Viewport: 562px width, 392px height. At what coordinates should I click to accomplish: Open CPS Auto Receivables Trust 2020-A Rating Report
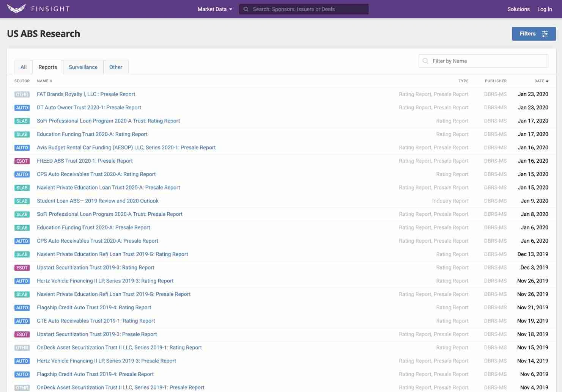tap(96, 174)
